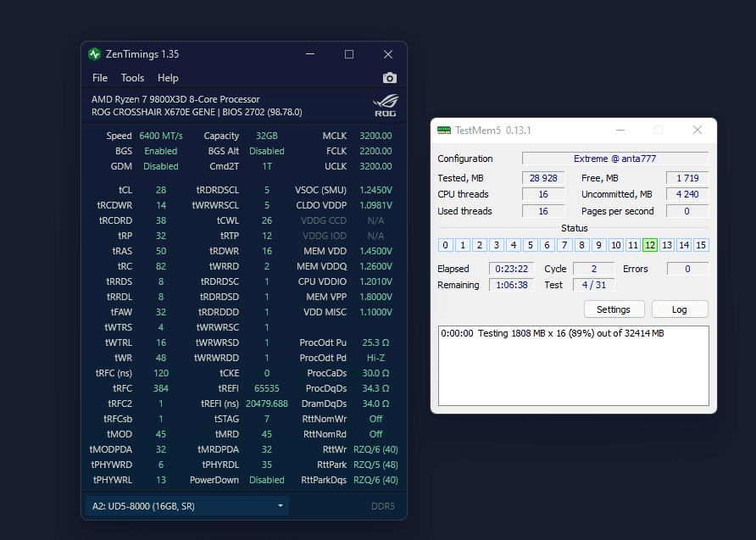The image size is (756, 540).
Task: Click the RttPark value RZQ/5 (48)
Action: coord(375,465)
